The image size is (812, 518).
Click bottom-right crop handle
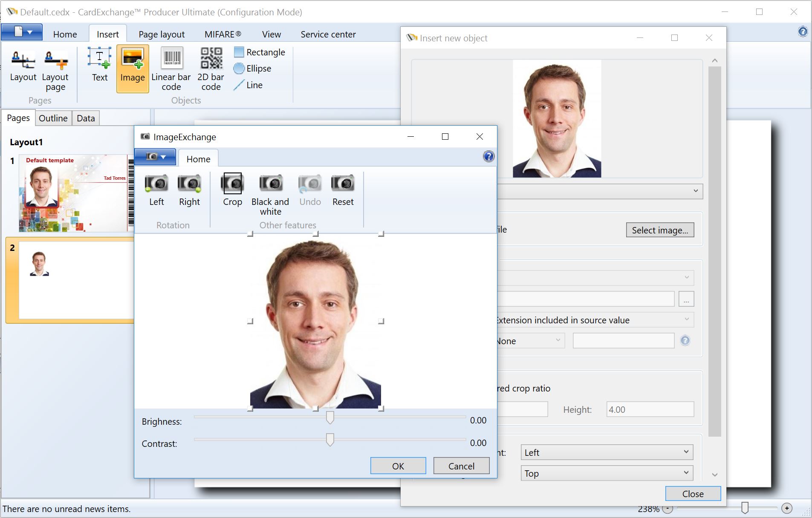coord(381,409)
